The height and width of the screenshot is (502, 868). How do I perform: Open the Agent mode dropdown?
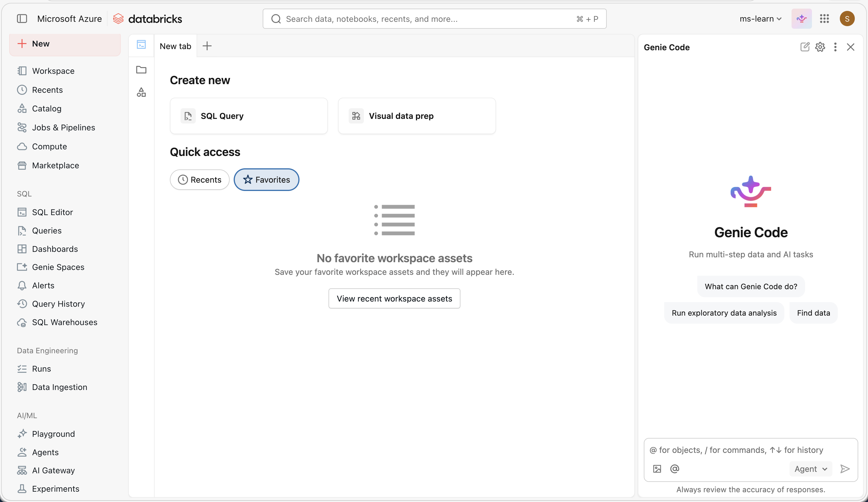tap(811, 469)
